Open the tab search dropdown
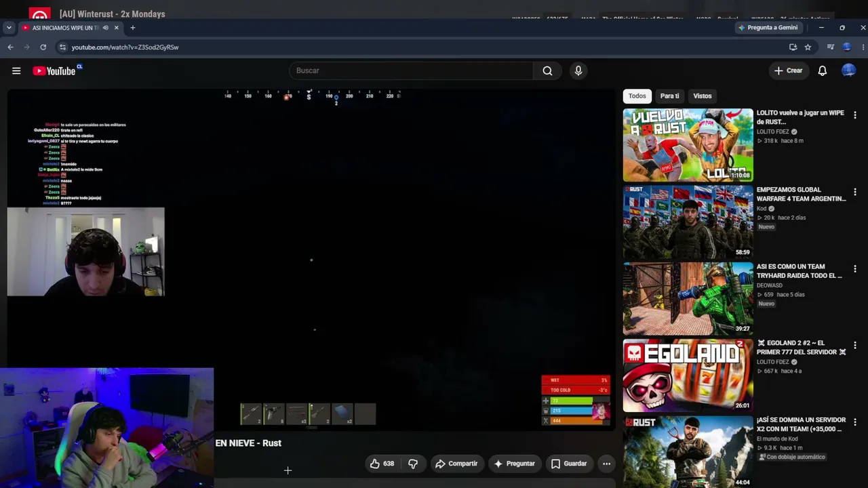868x488 pixels. pos(9,28)
